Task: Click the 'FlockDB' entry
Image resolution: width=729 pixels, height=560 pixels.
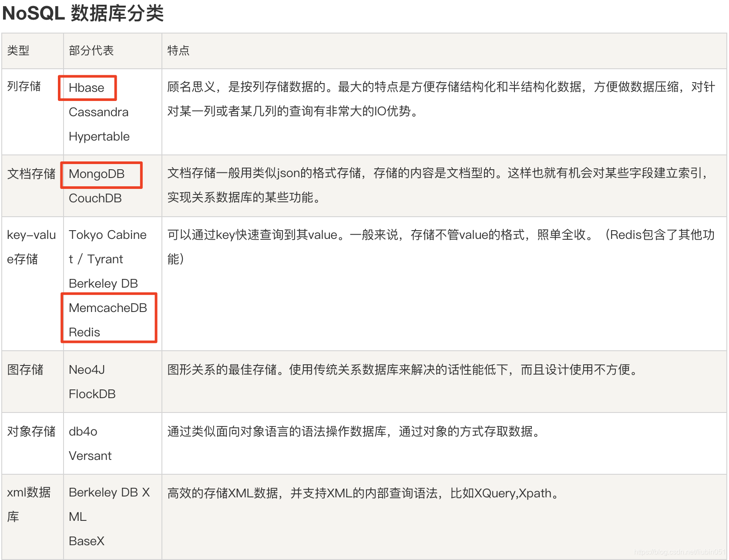Action: [x=92, y=394]
